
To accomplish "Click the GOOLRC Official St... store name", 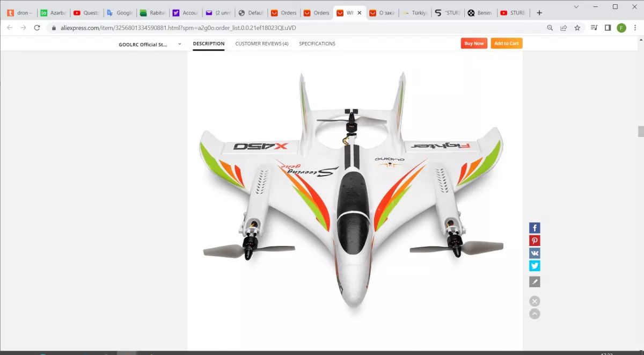I will (x=143, y=45).
